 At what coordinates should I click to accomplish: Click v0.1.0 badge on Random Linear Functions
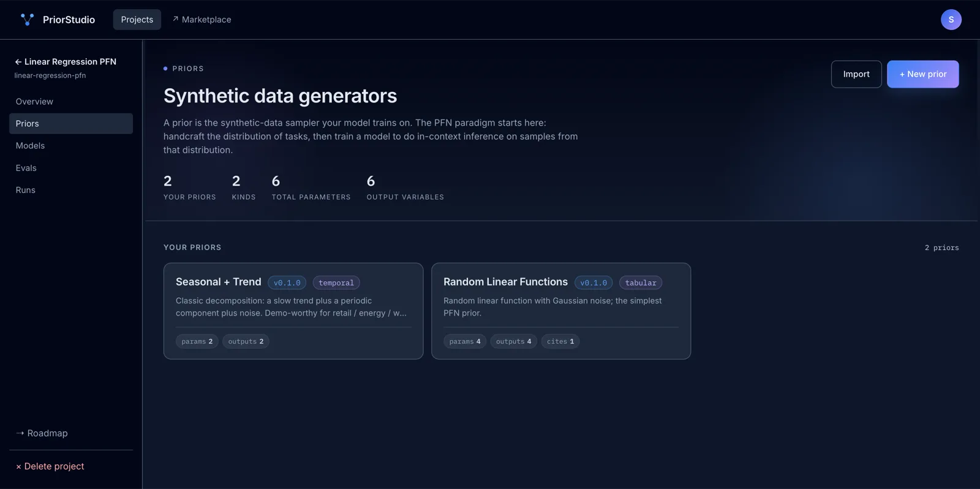(x=594, y=282)
